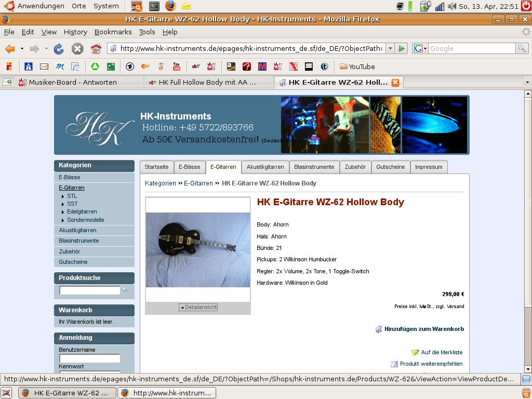Click the network bars icon in the panel
This screenshot has width=532, height=399.
tap(440, 6)
